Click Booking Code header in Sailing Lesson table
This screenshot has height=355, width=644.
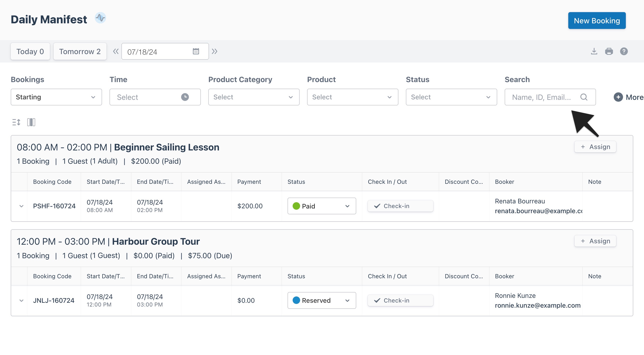[52, 182]
